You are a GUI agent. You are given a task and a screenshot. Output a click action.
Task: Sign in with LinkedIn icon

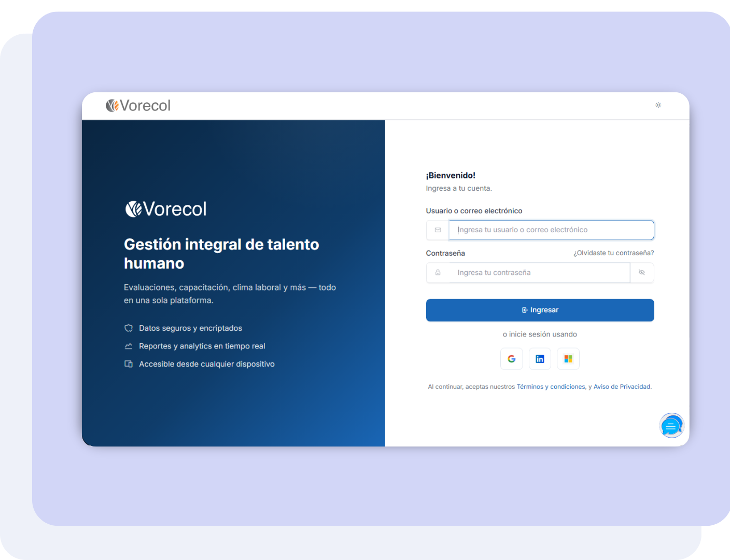[540, 359]
